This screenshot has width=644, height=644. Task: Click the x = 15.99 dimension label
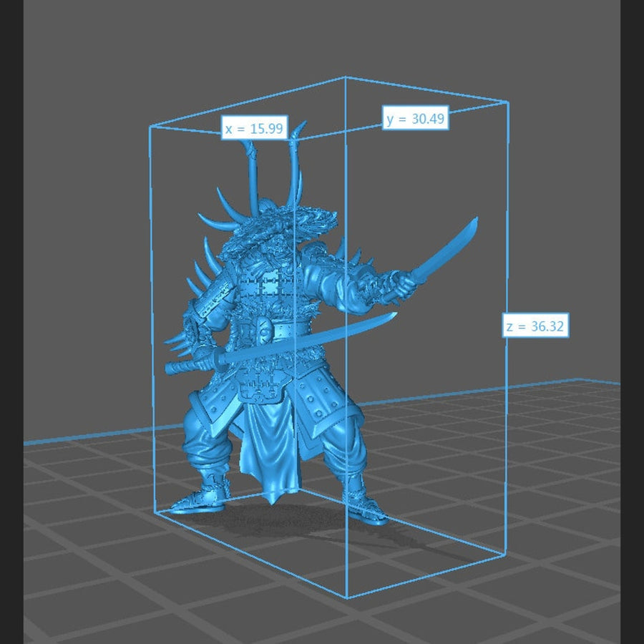pyautogui.click(x=254, y=128)
